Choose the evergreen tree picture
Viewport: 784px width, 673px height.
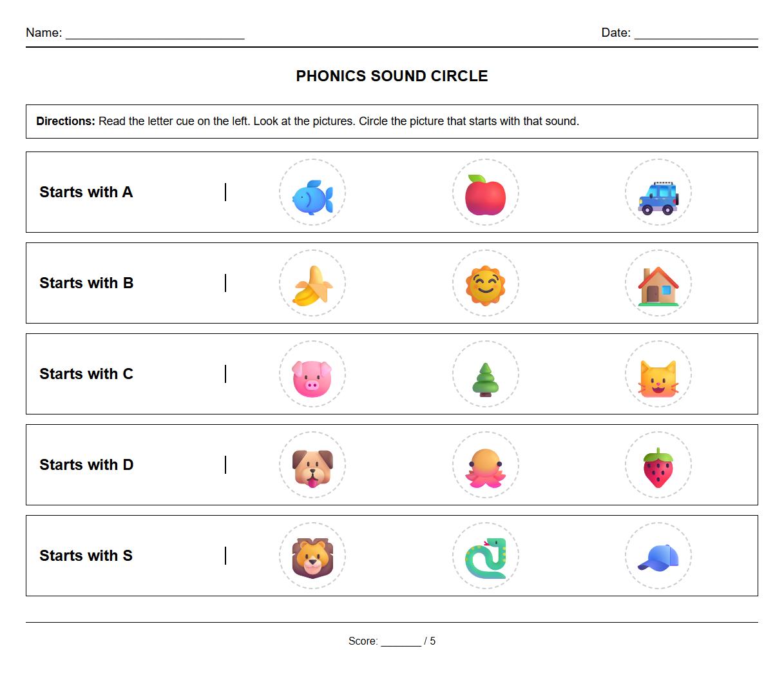[485, 375]
